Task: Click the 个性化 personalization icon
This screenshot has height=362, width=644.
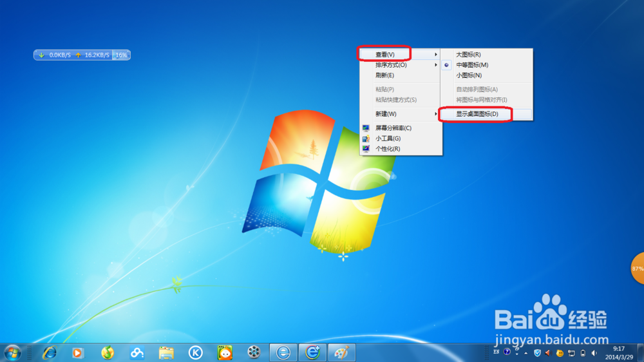Action: tap(366, 149)
